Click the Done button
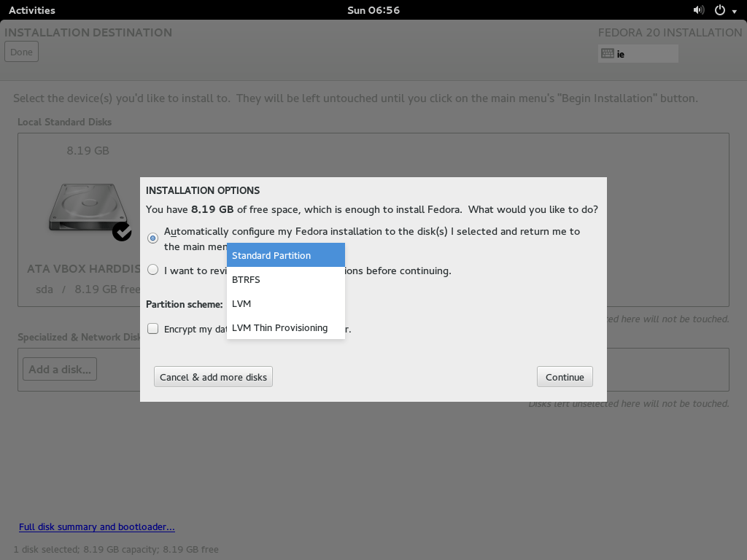 21,52
